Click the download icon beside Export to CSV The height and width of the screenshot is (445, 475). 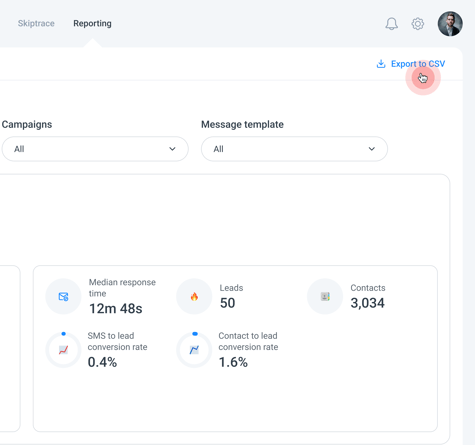pos(381,64)
